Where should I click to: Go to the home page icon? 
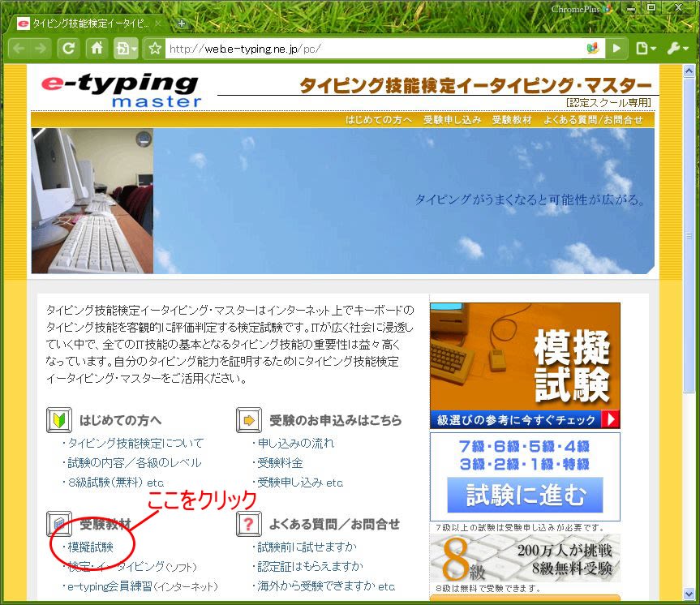(x=97, y=49)
